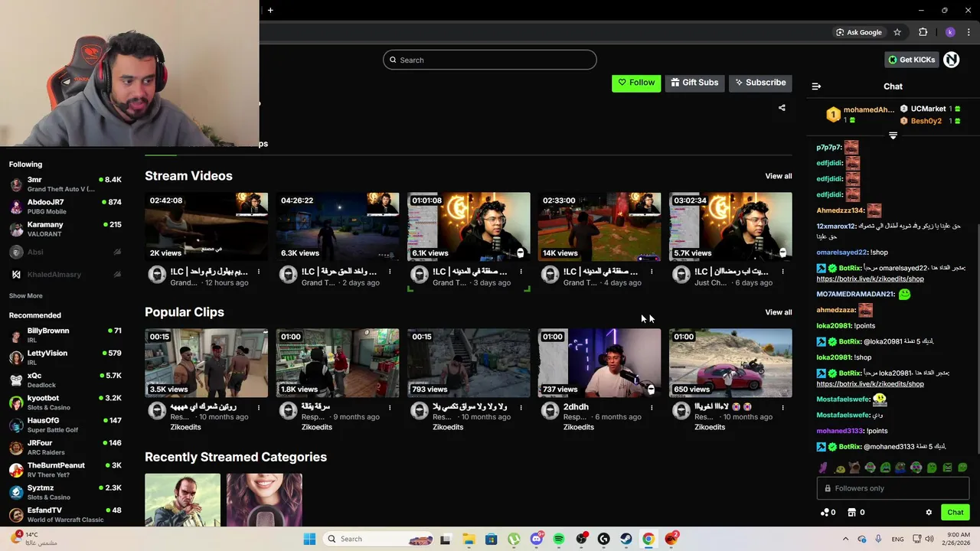Open Spotify from the taskbar
This screenshot has width=980, height=551.
(x=559, y=539)
